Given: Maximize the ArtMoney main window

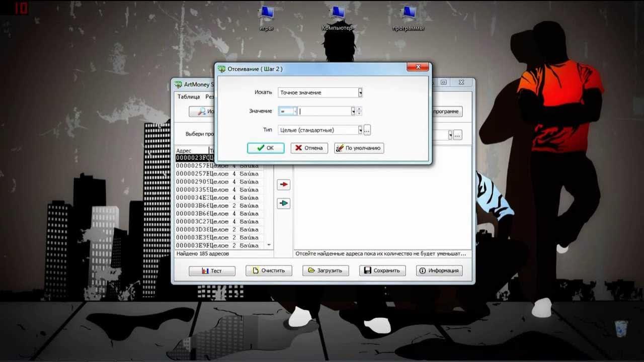Looking at the screenshot, I should [444, 82].
